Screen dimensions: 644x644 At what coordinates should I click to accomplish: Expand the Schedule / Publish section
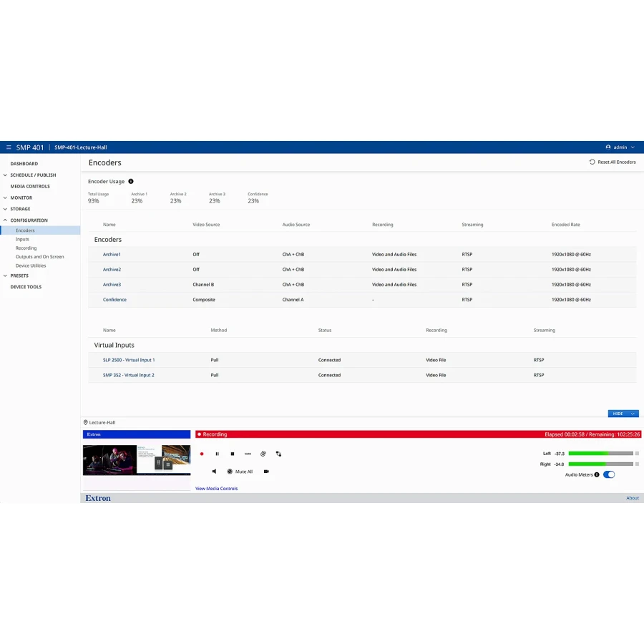(x=33, y=175)
